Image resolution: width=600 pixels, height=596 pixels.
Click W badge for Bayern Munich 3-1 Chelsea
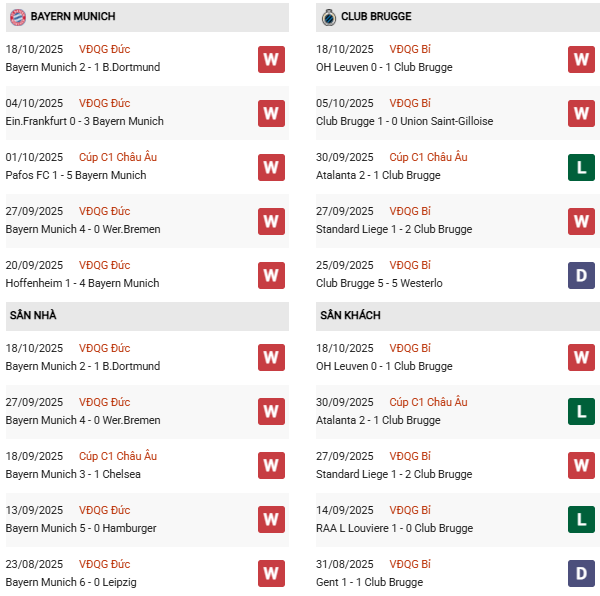coord(271,466)
